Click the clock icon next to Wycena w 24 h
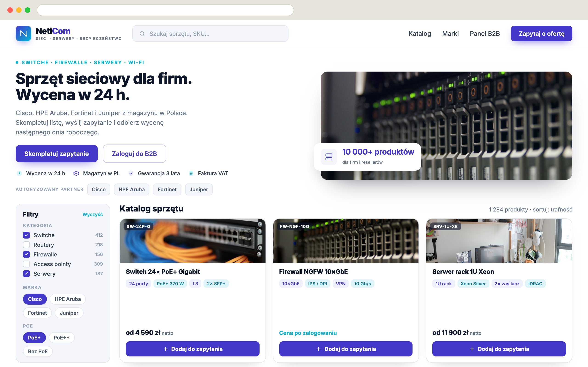The image size is (588, 367). pyautogui.click(x=19, y=173)
